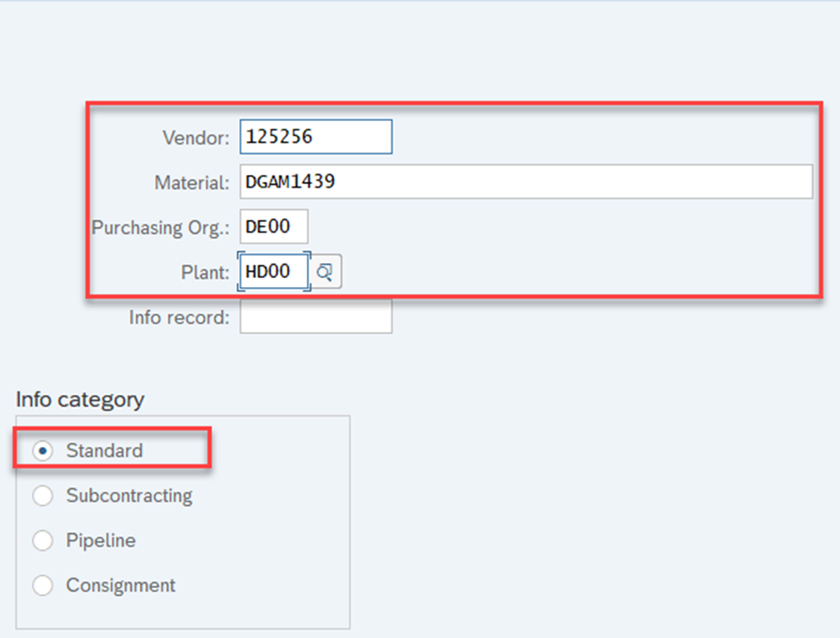This screenshot has height=638, width=840.
Task: Click the Consignment label text
Action: click(120, 585)
